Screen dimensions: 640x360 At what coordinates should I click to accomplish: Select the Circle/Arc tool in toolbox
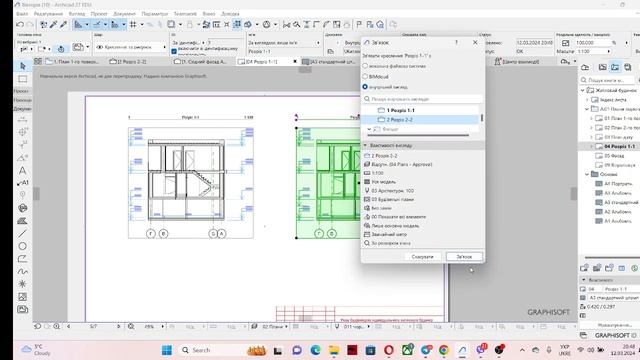[x=22, y=246]
